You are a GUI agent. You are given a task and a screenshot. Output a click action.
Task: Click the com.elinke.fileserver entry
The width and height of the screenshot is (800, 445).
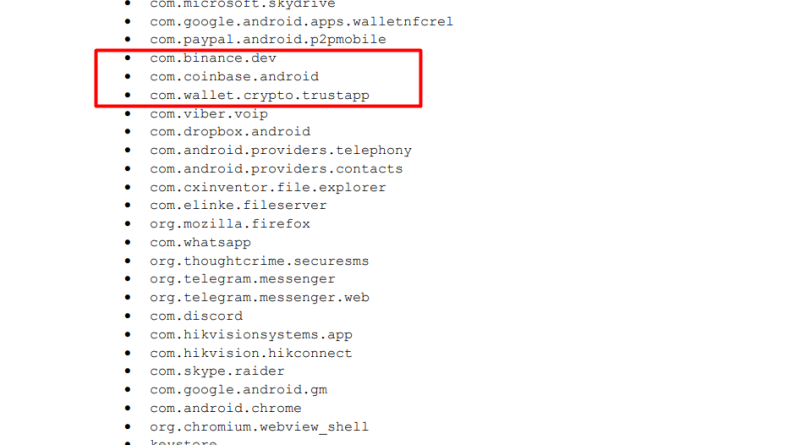[x=238, y=205]
